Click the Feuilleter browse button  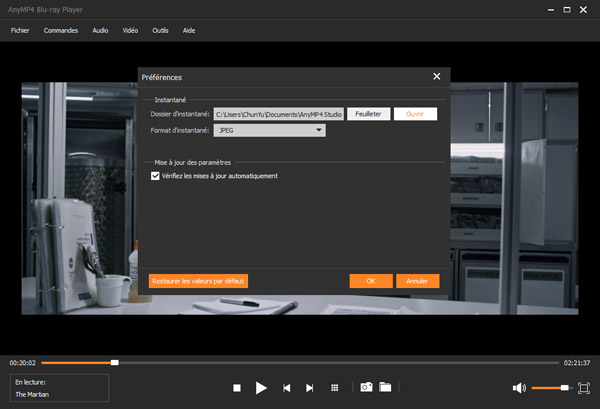(x=368, y=114)
